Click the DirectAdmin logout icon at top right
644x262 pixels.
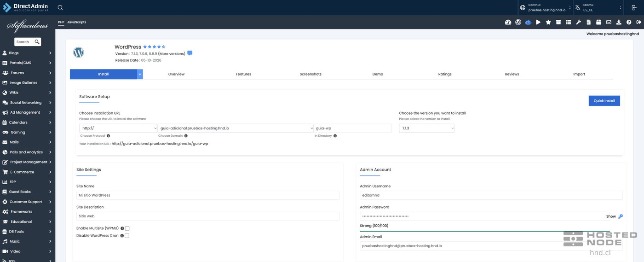pos(634,7)
